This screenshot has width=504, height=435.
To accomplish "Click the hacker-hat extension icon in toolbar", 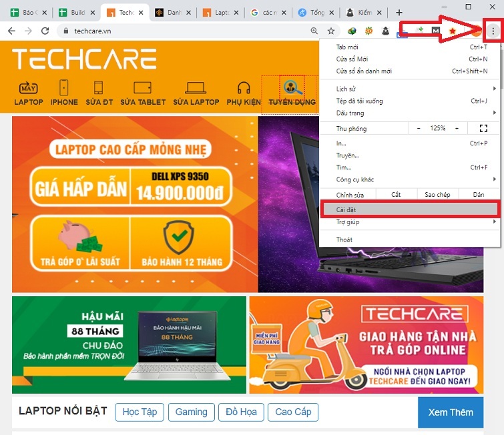I will click(x=385, y=31).
